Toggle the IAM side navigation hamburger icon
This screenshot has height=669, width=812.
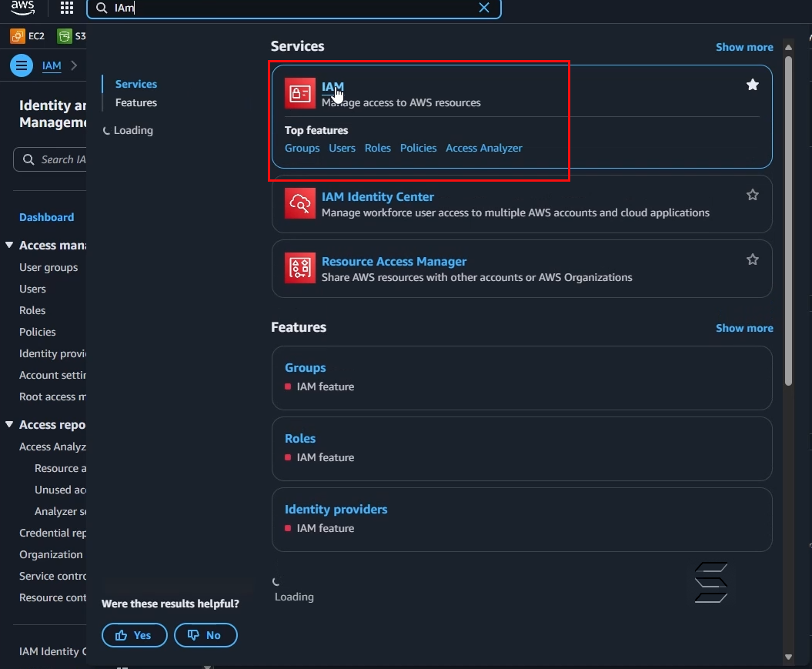coord(22,65)
